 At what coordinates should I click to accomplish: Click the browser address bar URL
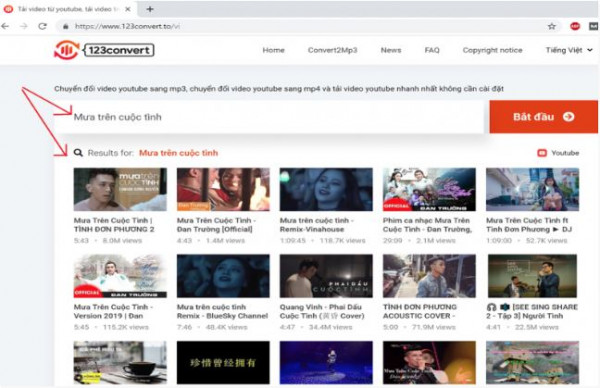point(127,26)
